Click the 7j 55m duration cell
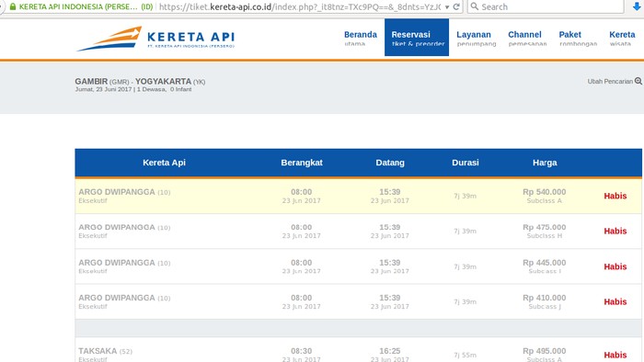The width and height of the screenshot is (644, 362). [x=465, y=355]
